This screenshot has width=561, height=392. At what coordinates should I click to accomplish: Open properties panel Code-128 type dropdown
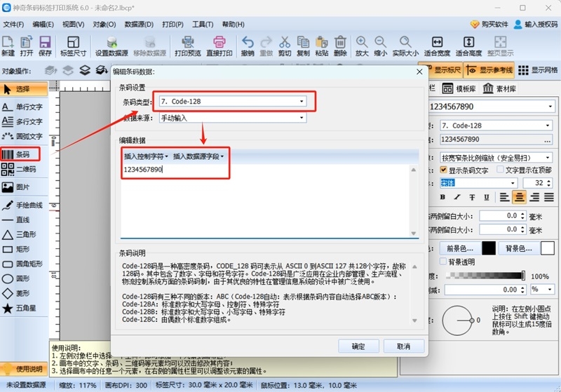click(496, 126)
